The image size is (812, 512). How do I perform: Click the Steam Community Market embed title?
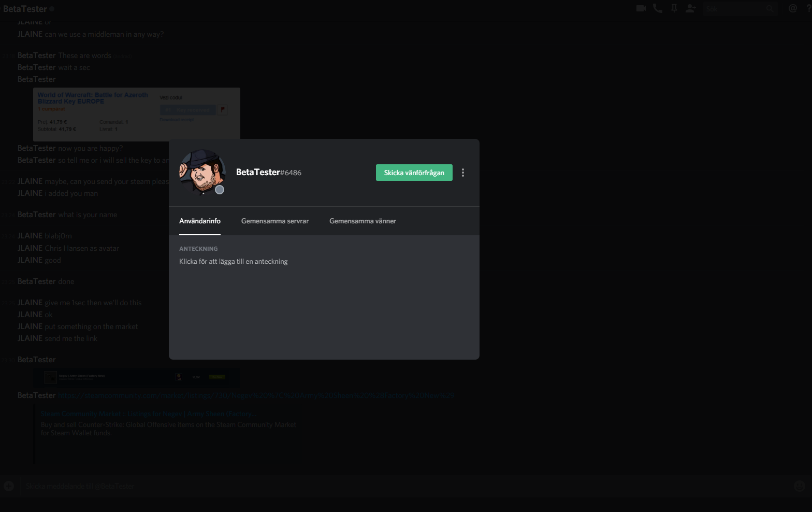click(x=149, y=414)
